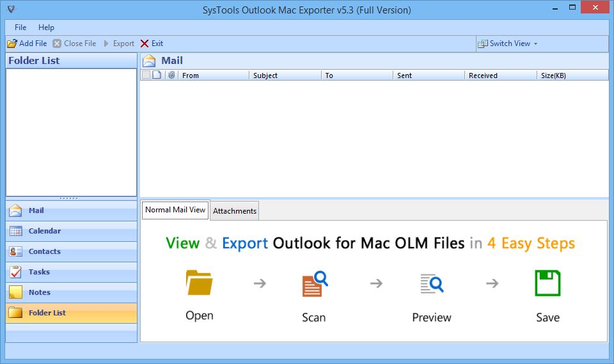Click the Contacts card icon in sidebar

[x=15, y=251]
